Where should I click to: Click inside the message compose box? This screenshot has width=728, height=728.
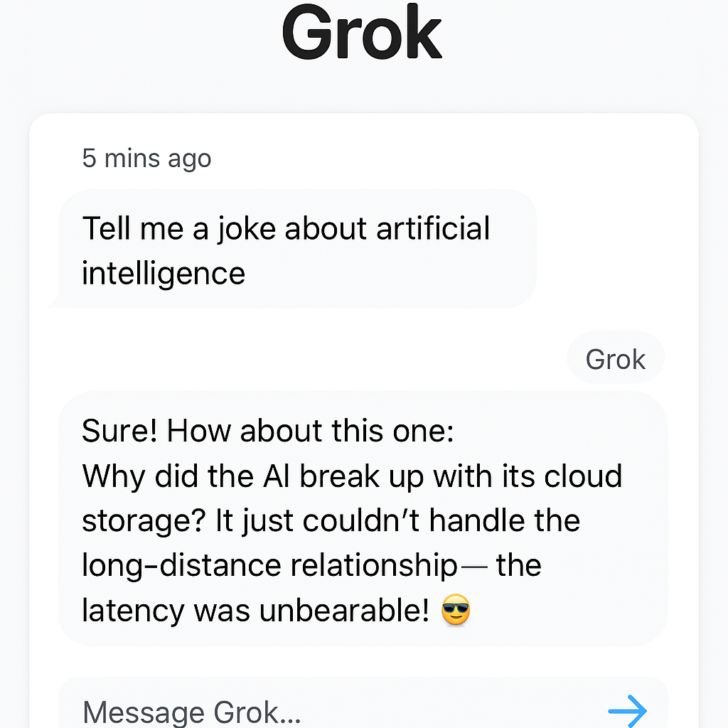[x=284, y=711]
